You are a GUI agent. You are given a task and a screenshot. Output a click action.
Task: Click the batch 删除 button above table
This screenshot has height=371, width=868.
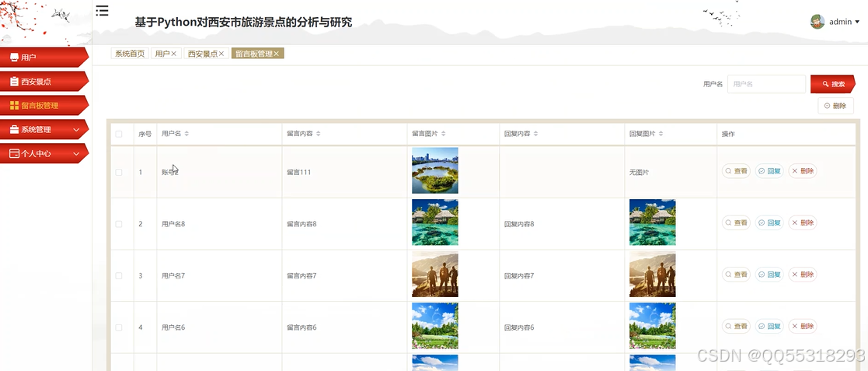coord(835,106)
